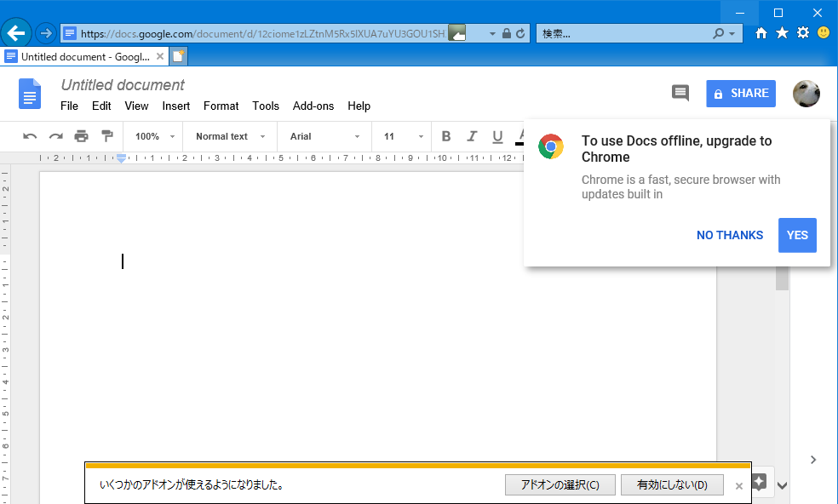Open the font size dropdown

pos(400,136)
